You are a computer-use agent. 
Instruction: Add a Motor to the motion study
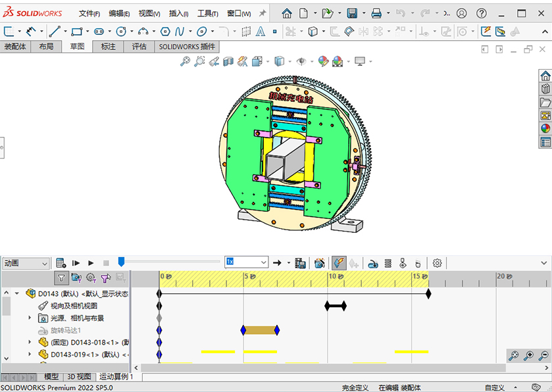point(372,263)
